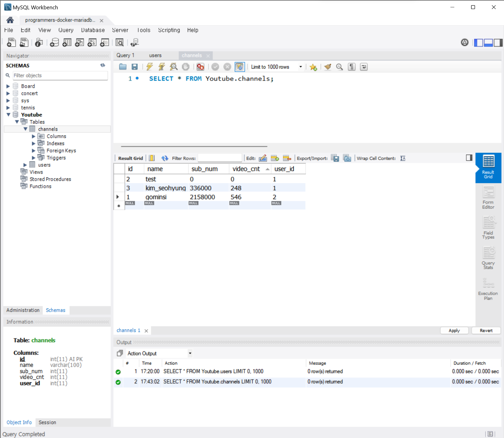504x438 pixels.
Task: Open the Scripting menu
Action: point(169,30)
